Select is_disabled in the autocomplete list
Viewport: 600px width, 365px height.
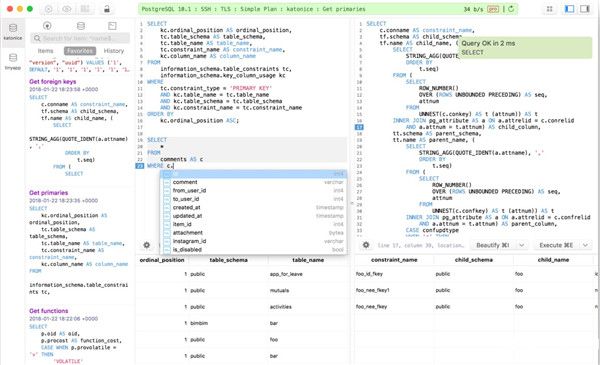coord(254,249)
